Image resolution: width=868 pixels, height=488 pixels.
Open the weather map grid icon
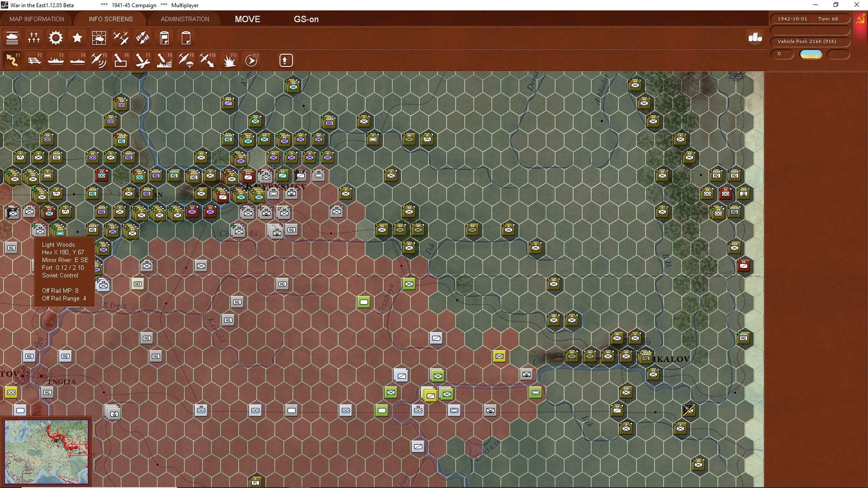[x=99, y=38]
